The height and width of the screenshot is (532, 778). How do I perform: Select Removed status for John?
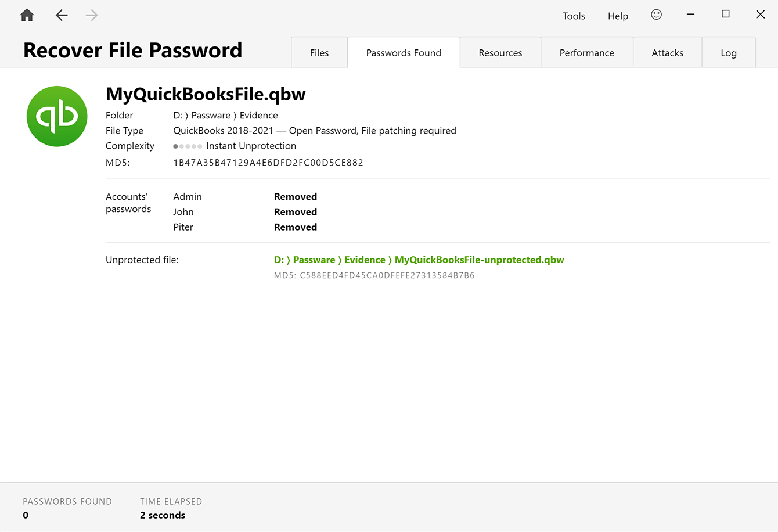click(296, 211)
